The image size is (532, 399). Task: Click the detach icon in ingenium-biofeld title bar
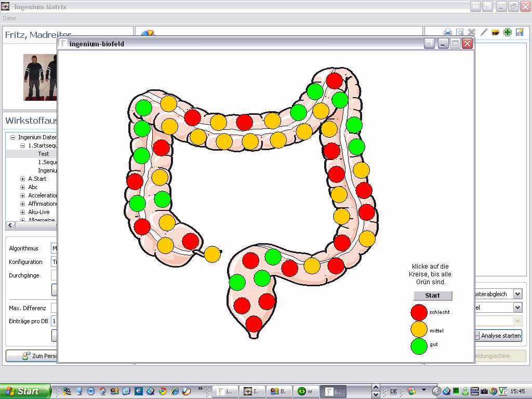[430, 44]
